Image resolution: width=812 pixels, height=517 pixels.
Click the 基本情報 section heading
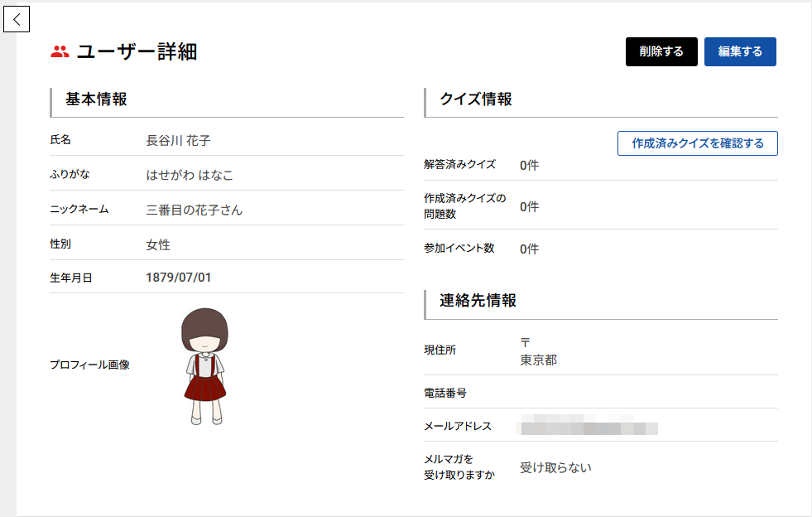96,99
